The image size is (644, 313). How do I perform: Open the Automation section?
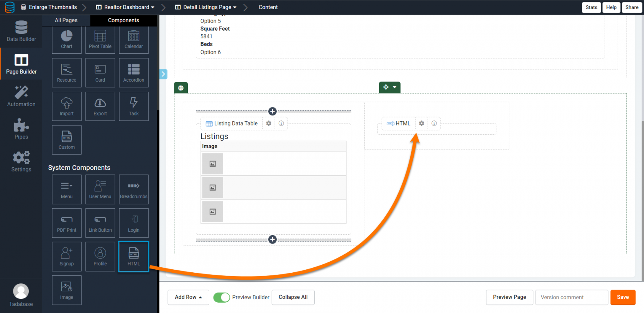pyautogui.click(x=21, y=96)
